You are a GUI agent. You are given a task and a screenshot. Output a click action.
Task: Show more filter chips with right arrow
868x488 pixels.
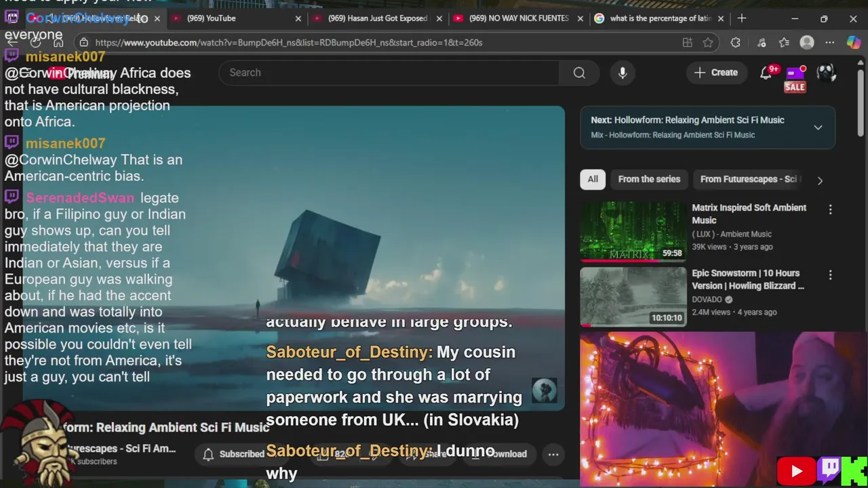click(x=820, y=180)
